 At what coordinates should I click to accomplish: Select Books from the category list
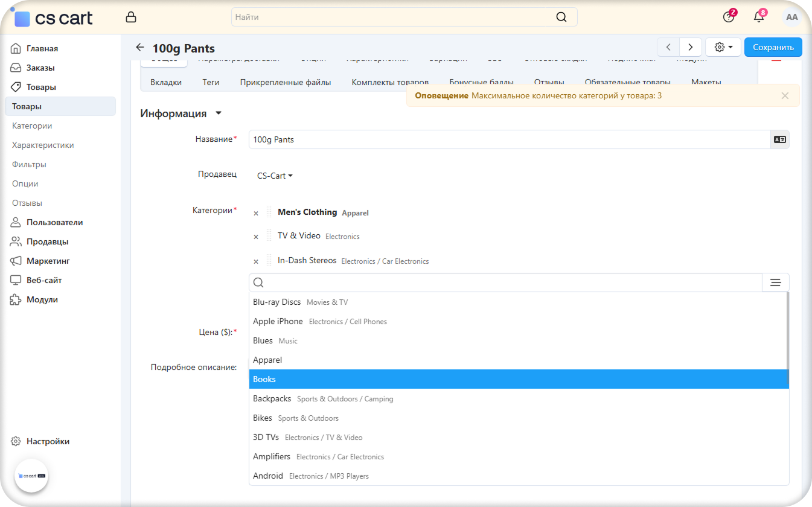(264, 379)
